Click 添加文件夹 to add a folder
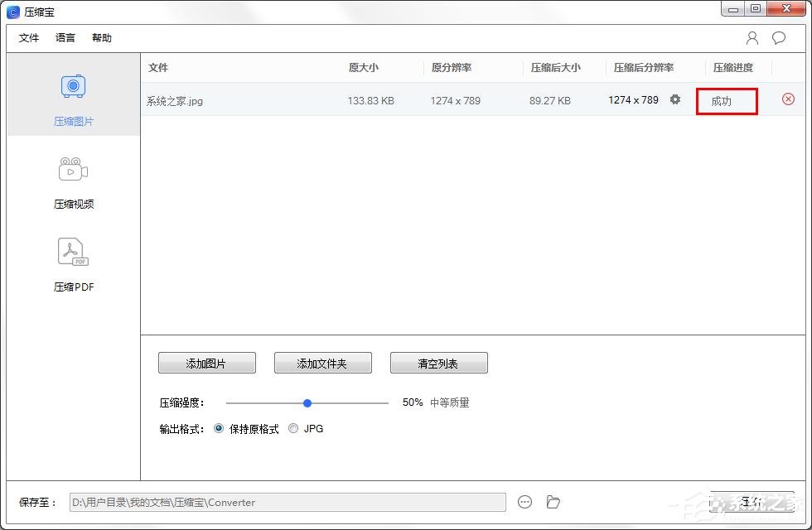This screenshot has height=530, width=812. point(322,362)
